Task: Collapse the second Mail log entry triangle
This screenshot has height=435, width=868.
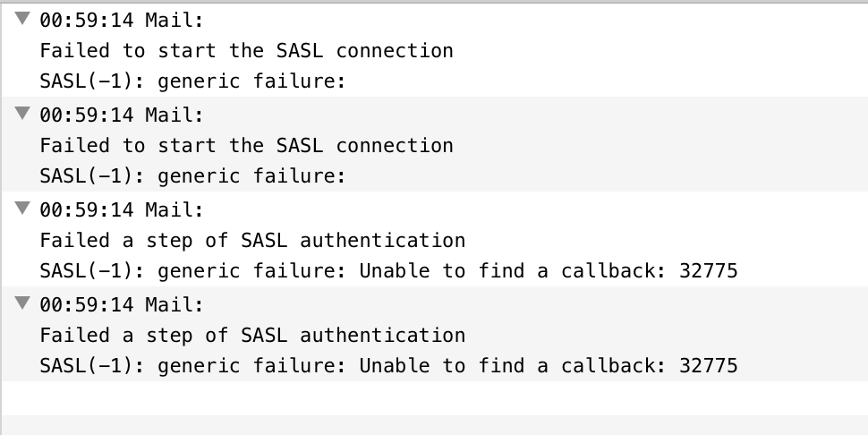Action: click(x=21, y=113)
